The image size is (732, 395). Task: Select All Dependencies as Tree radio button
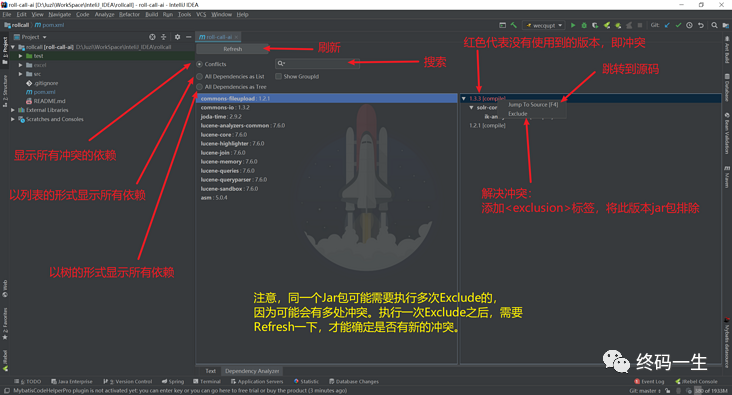point(200,87)
